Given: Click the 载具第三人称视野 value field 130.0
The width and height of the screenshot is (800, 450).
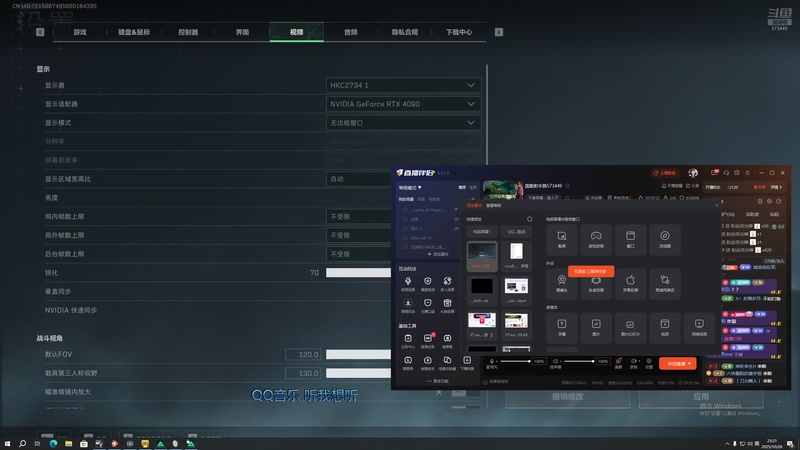Looking at the screenshot, I should [x=303, y=373].
